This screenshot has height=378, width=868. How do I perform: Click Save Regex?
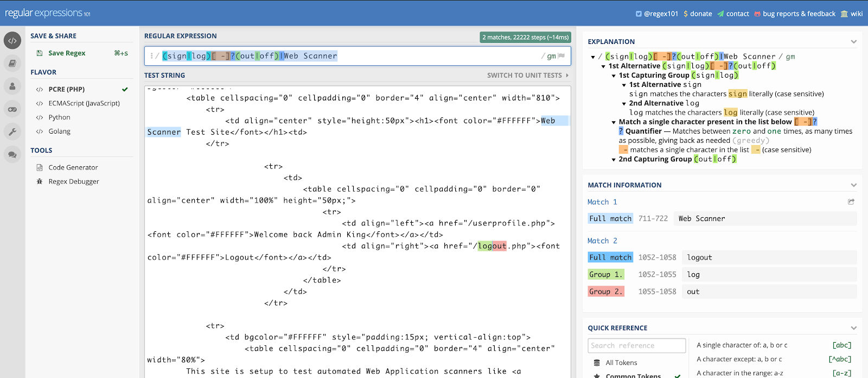pyautogui.click(x=66, y=53)
